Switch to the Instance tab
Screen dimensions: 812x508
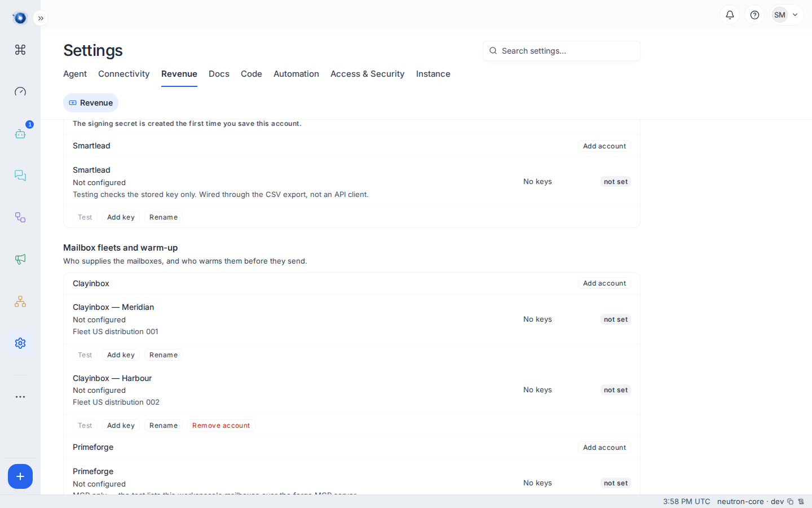[433, 74]
